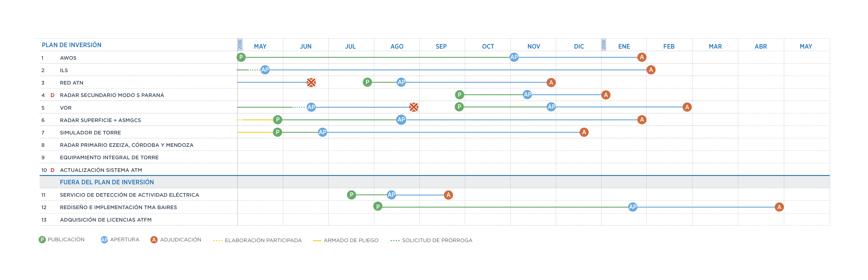Click the VOR publication P marker

click(459, 107)
